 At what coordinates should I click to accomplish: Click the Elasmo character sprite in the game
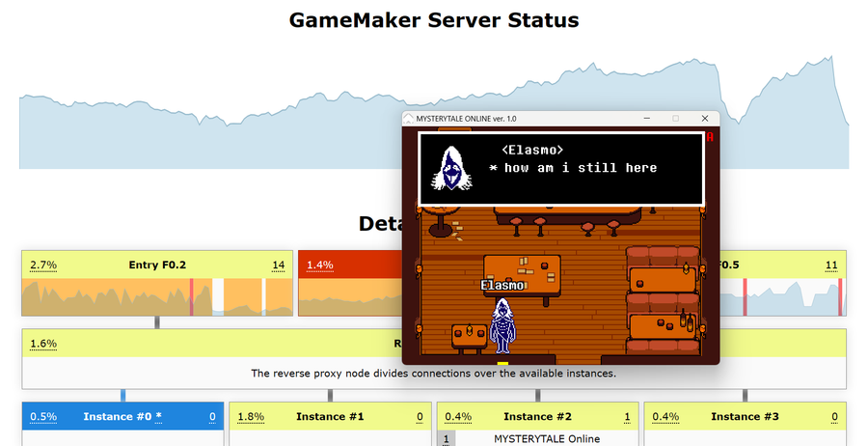pos(502,325)
